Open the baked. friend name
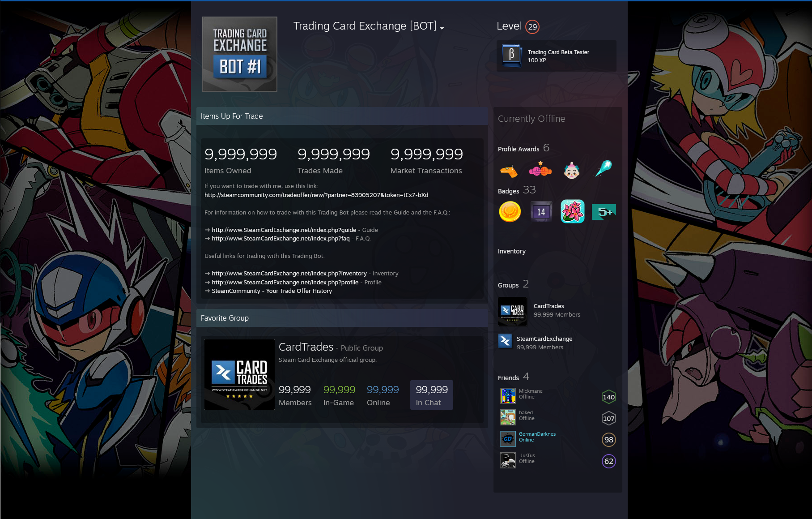Screen dimensions: 812x519 526,412
